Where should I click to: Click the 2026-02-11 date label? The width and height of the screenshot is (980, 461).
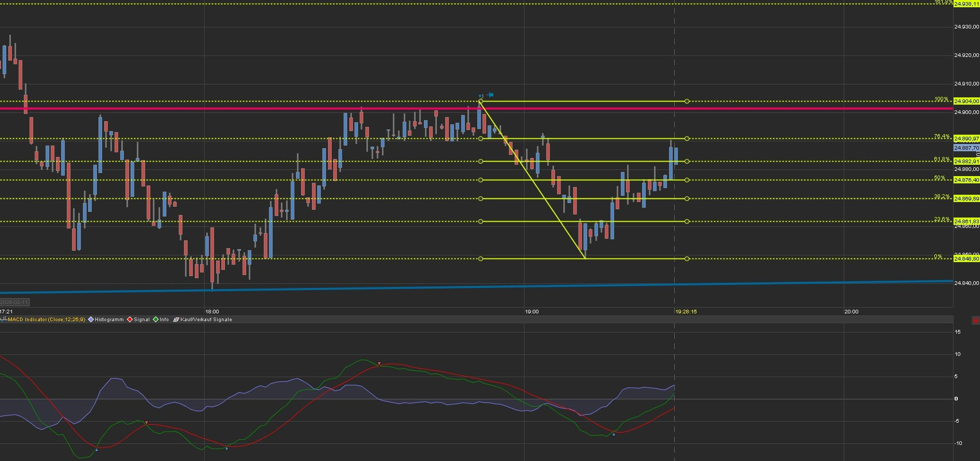coord(15,302)
